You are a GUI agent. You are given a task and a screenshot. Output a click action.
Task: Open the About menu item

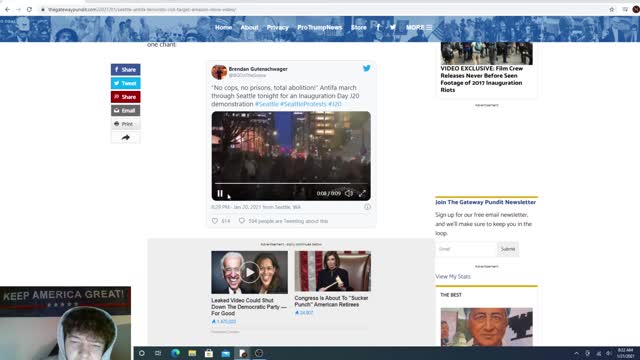tap(249, 27)
